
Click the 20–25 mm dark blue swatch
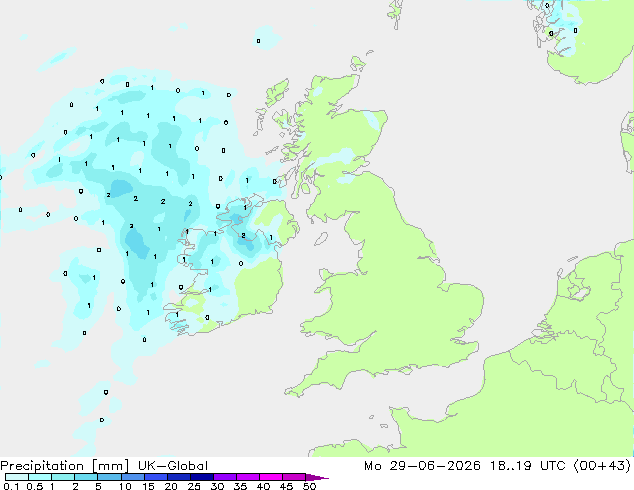point(179,477)
